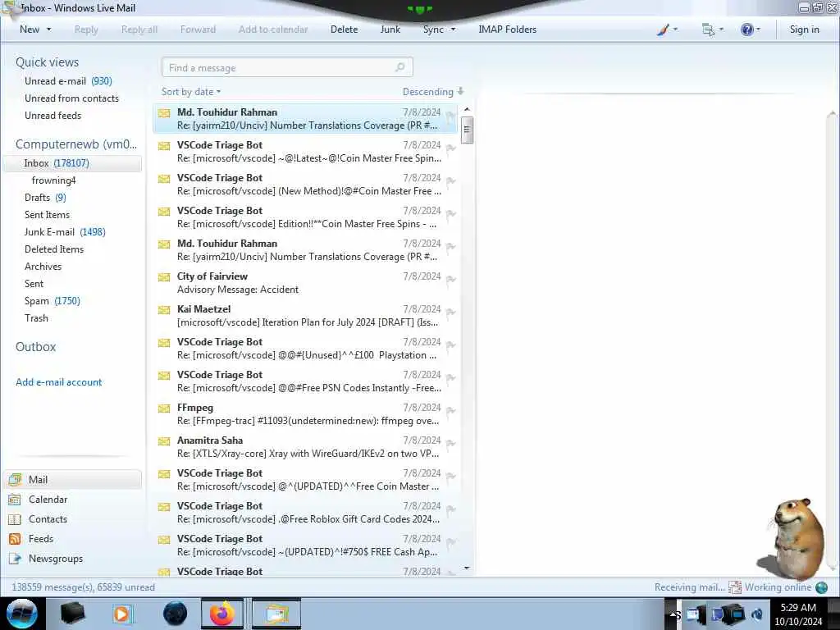Open the Free Roblox Gift Card Codes email
840x630 pixels.
pyautogui.click(x=305, y=512)
